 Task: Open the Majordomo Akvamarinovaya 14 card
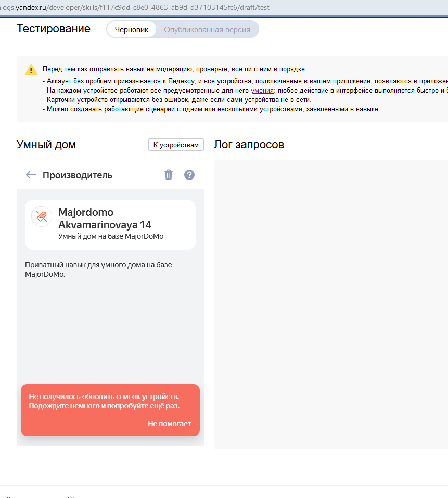click(x=110, y=225)
